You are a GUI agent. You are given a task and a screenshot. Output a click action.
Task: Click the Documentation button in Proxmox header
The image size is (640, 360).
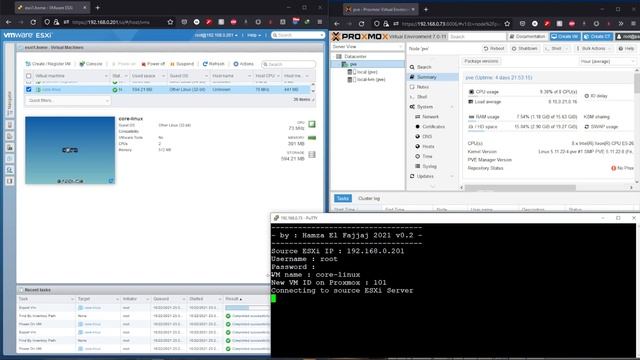[x=527, y=37]
